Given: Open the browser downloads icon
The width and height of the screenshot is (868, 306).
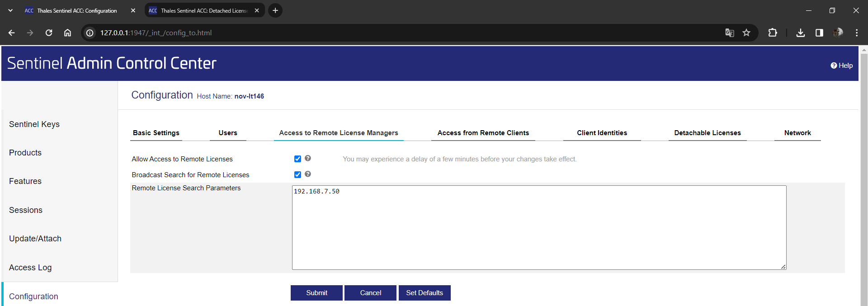Looking at the screenshot, I should point(800,33).
